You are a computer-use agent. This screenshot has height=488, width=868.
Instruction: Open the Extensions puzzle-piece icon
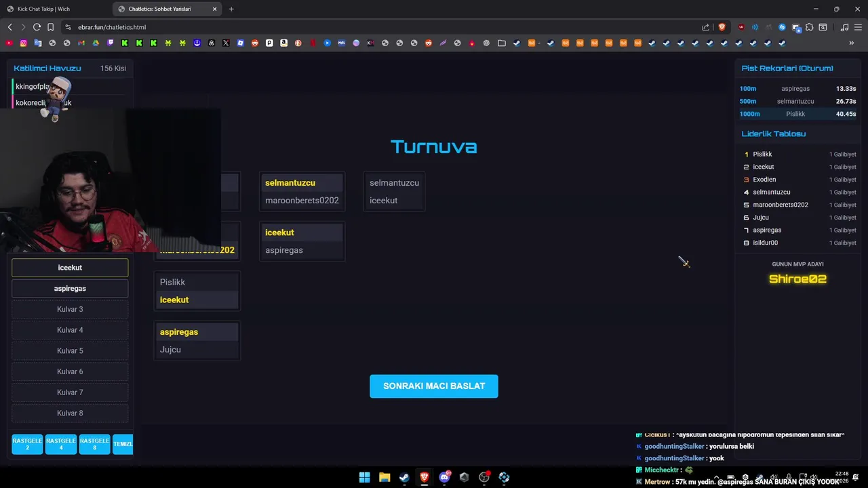click(809, 27)
